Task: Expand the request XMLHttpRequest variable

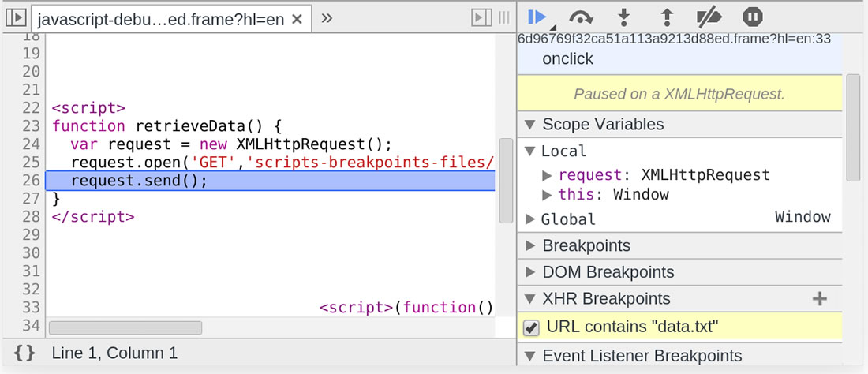Action: click(x=548, y=175)
